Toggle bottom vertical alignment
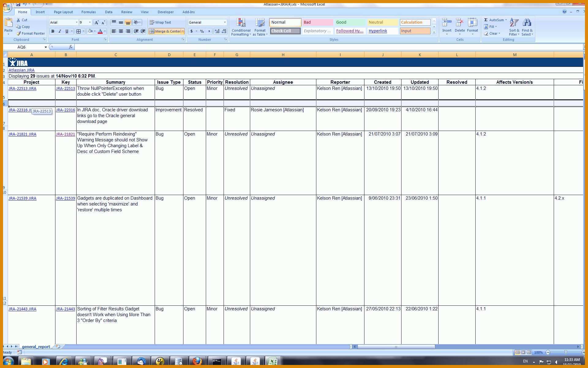588x368 pixels. [128, 22]
